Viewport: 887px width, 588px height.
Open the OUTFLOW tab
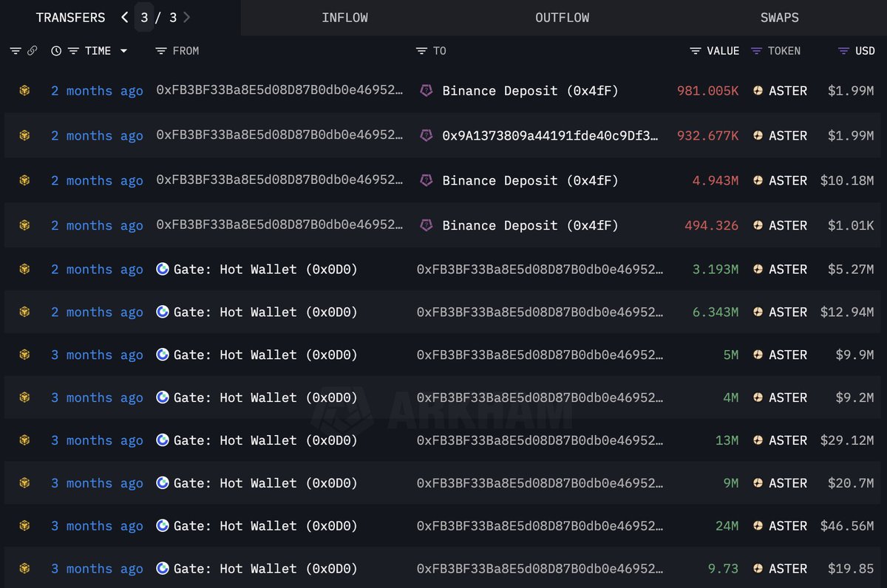562,18
